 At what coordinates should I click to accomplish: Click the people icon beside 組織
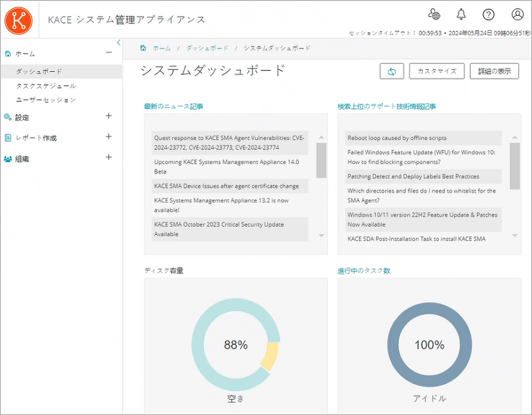(x=7, y=159)
